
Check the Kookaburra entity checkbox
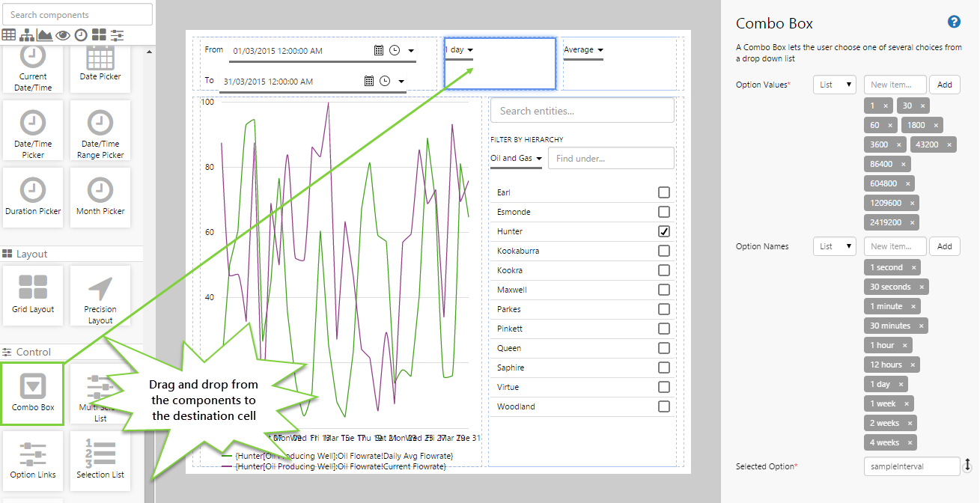[664, 251]
